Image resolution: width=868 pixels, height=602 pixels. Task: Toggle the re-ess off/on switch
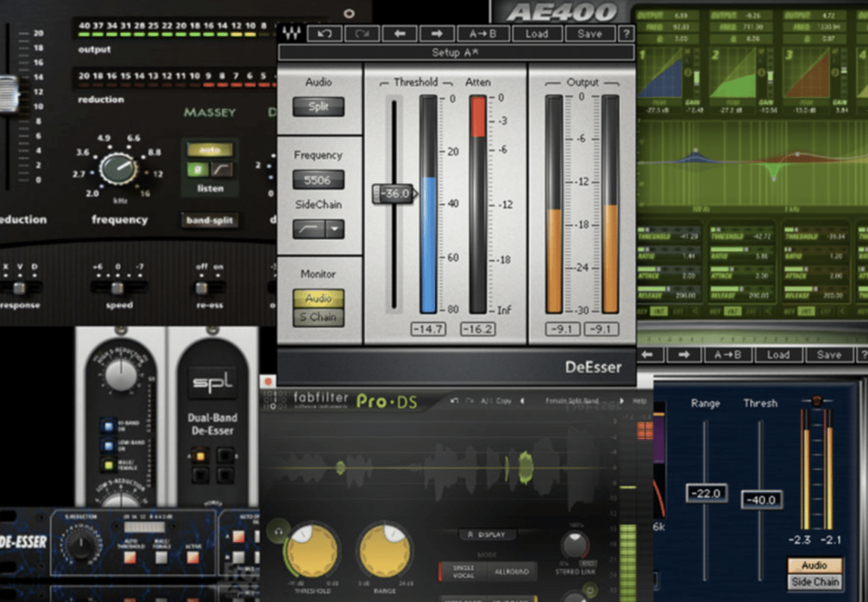pyautogui.click(x=202, y=288)
